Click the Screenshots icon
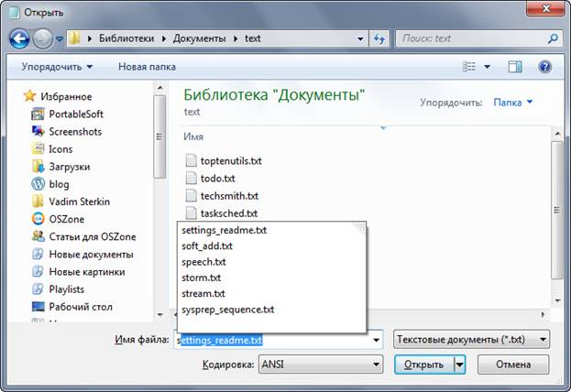571x392 pixels. [38, 131]
